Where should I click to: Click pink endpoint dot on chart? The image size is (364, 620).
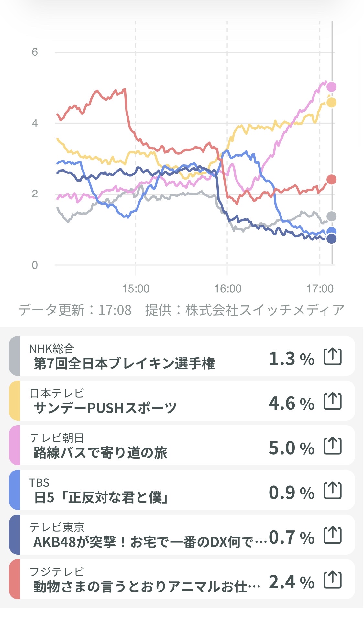coord(331,87)
